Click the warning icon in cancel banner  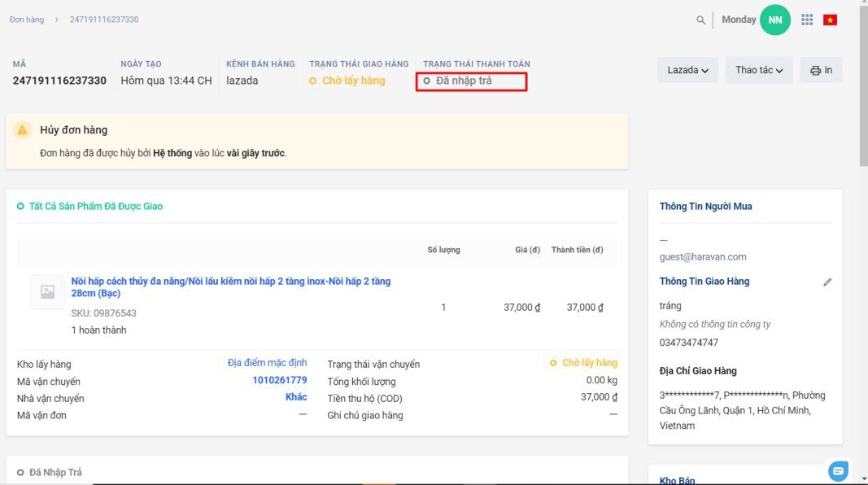(x=23, y=130)
